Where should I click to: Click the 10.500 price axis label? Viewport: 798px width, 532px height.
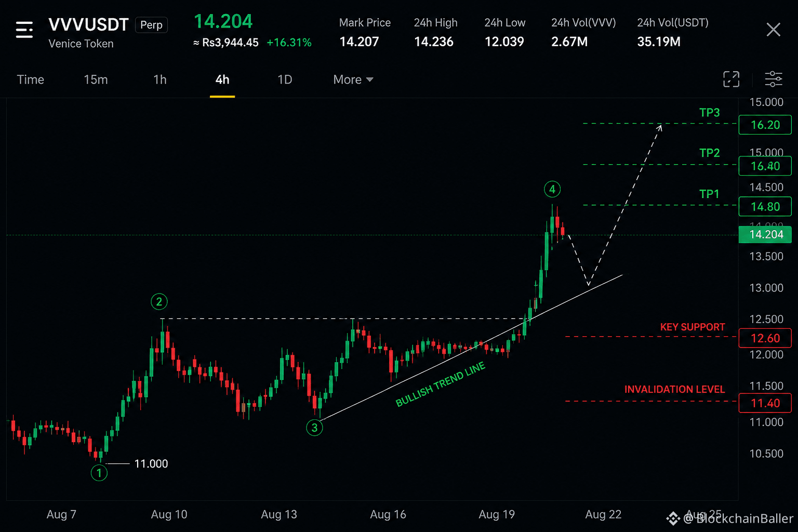[x=766, y=454]
